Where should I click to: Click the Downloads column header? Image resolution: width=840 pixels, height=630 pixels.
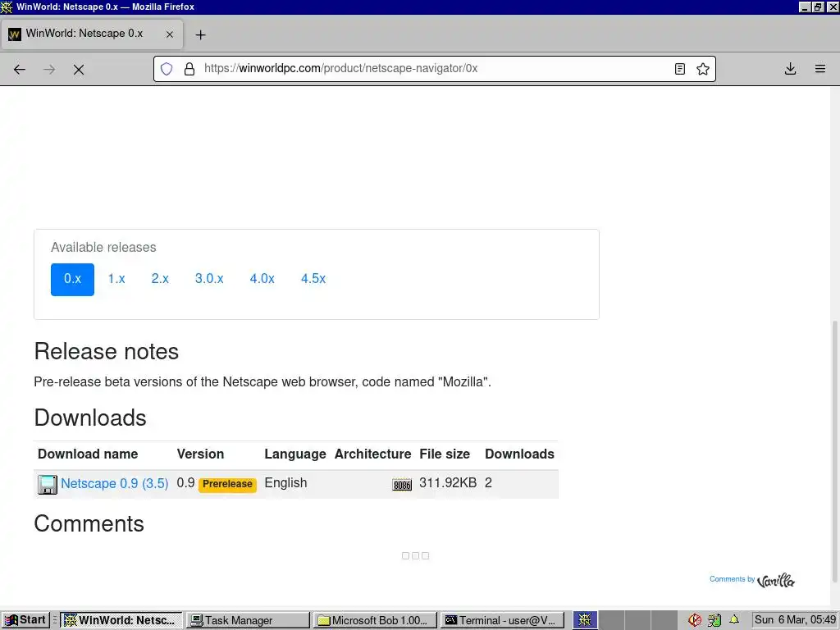click(519, 454)
